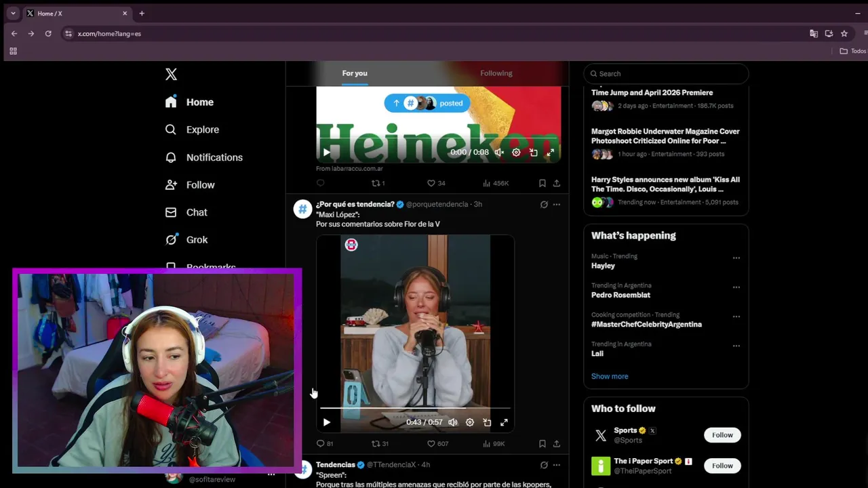Viewport: 868px width, 488px height.
Task: Open Grok explain icon on Tendencias post
Action: (544, 465)
